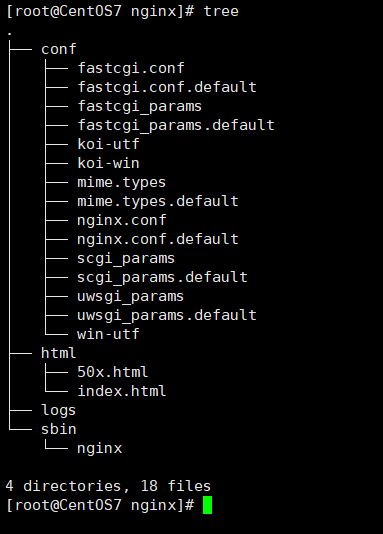
Task: Click the koi-win file name
Action: (108, 163)
